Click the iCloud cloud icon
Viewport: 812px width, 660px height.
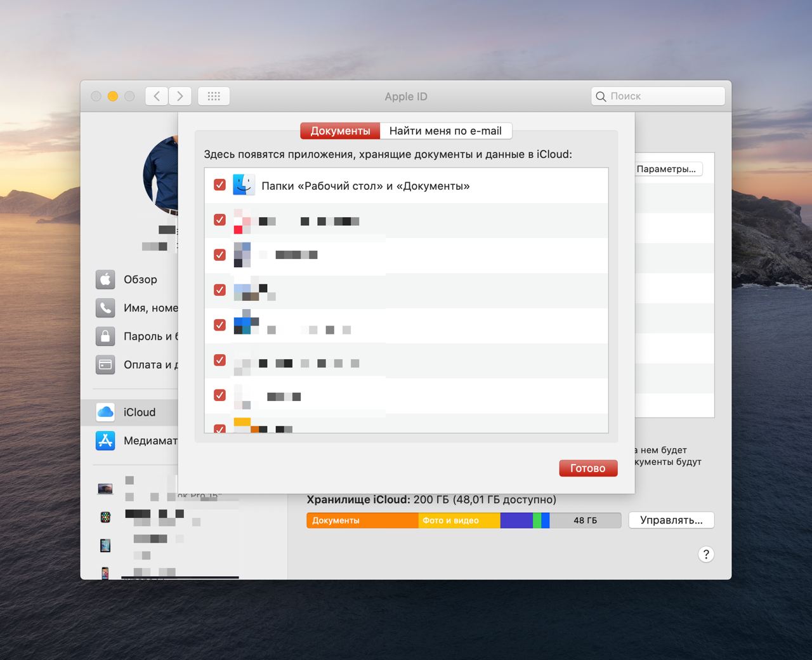point(105,412)
